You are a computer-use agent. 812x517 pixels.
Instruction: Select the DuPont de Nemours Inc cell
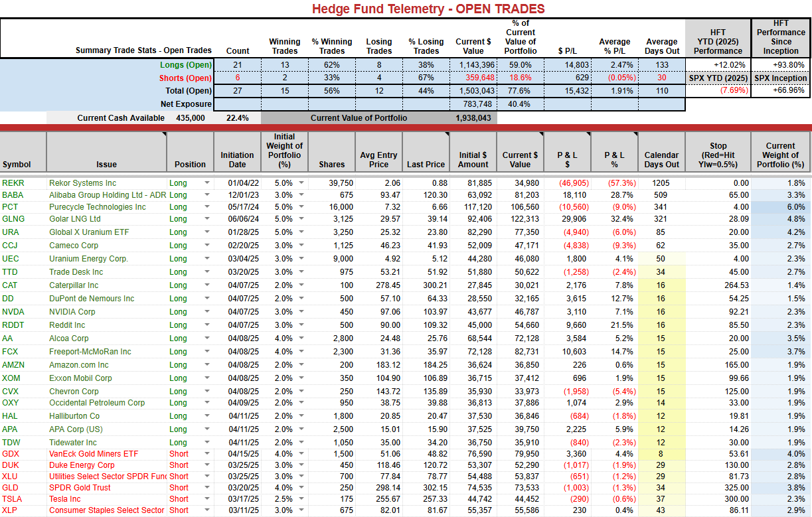pyautogui.click(x=91, y=299)
